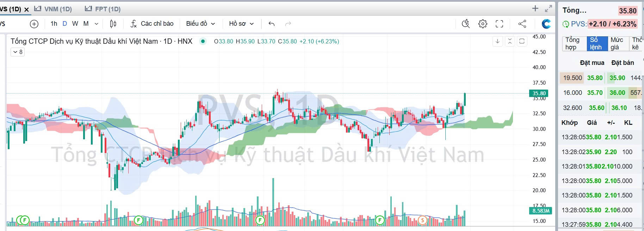Click the 35.70 bid price cell
Image resolution: width=644 pixels, height=231 pixels.
[x=595, y=93]
